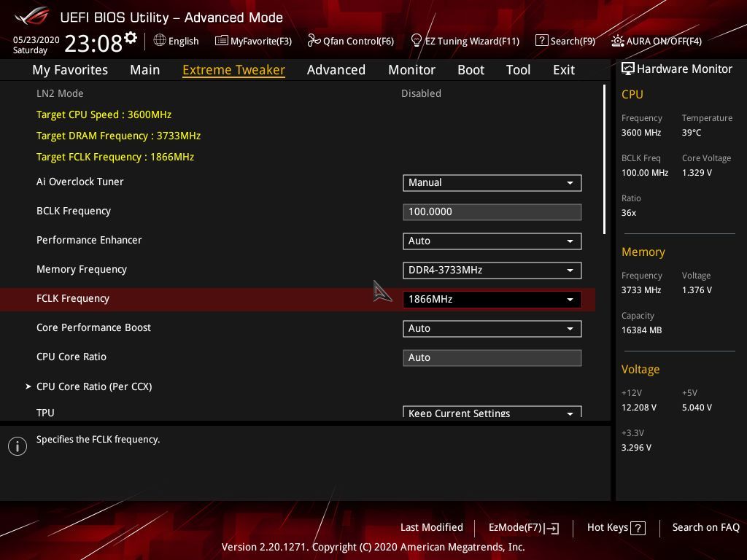This screenshot has width=747, height=560.
Task: Click the EZ Tuning Wizard bulb icon
Action: pyautogui.click(x=416, y=41)
